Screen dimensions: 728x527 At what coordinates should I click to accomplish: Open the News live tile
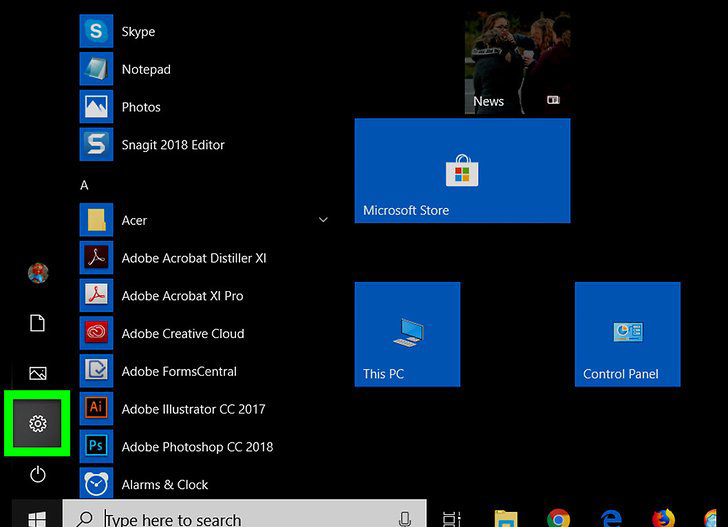pos(517,63)
